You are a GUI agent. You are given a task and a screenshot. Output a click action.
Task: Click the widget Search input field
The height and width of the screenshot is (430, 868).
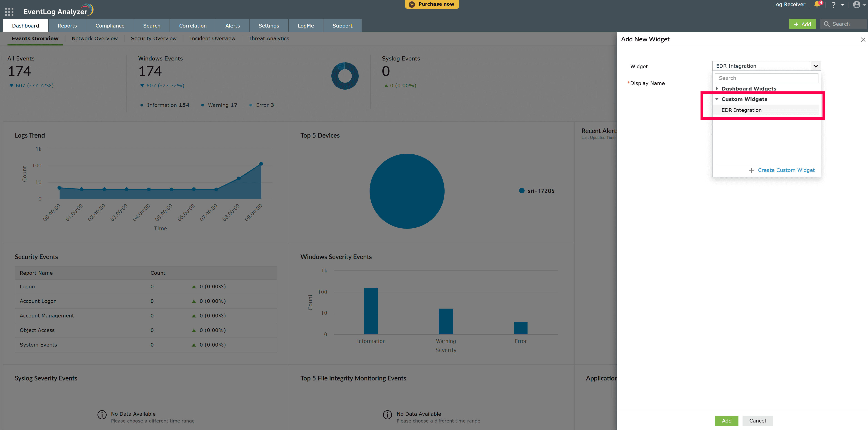point(766,78)
